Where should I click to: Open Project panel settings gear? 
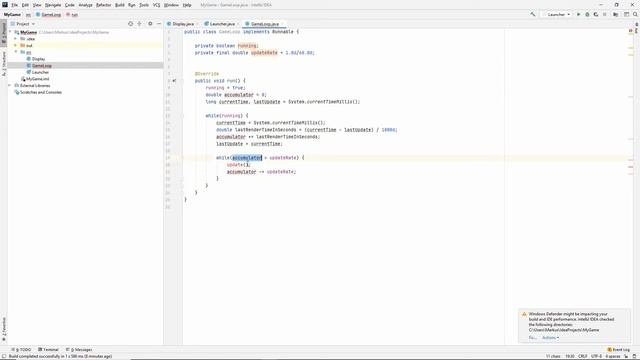click(x=150, y=24)
